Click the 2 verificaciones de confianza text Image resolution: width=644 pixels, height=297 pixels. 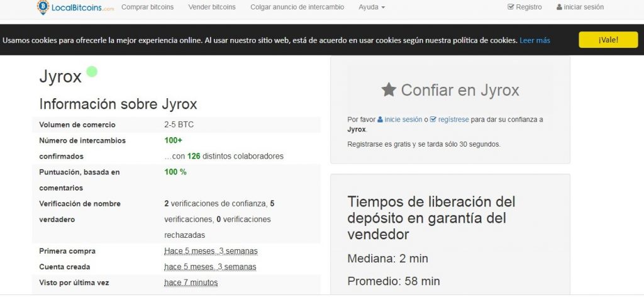(216, 203)
